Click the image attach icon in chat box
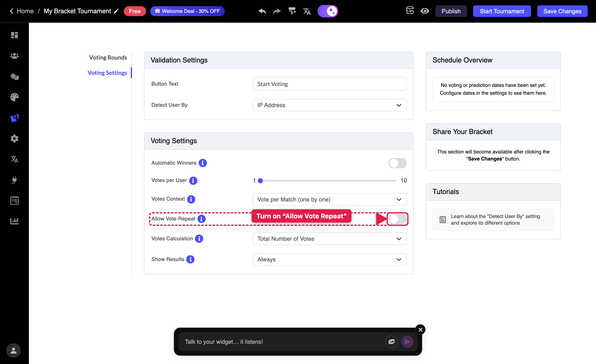 [391, 341]
